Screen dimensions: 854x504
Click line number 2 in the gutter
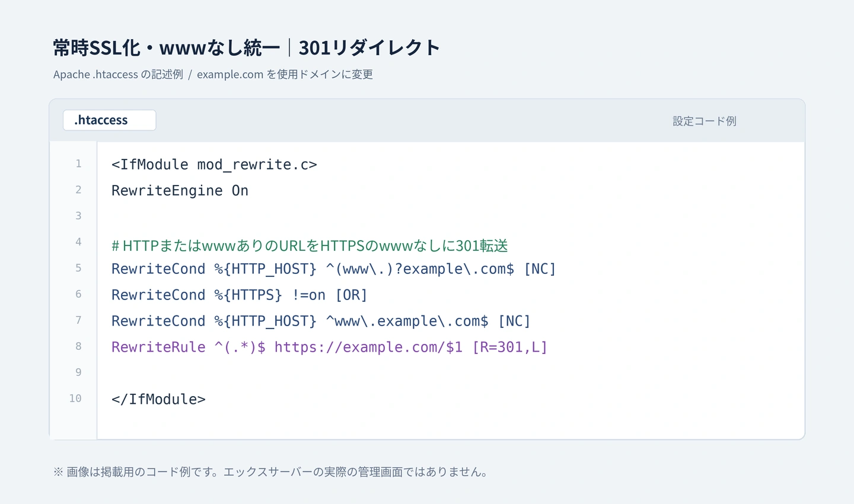click(78, 190)
